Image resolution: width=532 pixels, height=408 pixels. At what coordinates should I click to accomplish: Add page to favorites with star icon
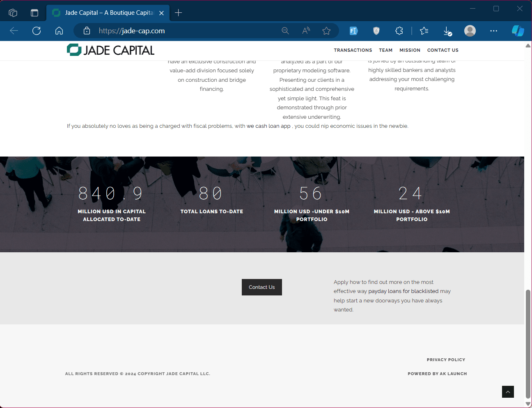(x=326, y=31)
